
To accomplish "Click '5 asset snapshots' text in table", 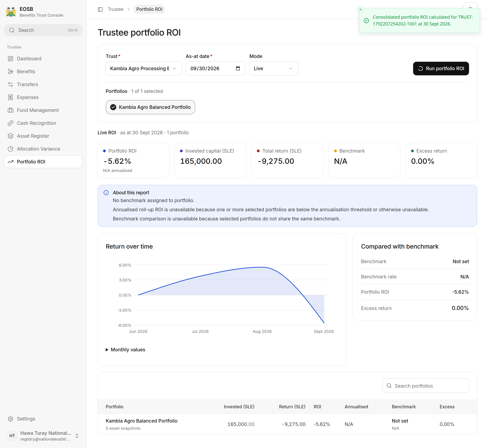I will (123, 428).
